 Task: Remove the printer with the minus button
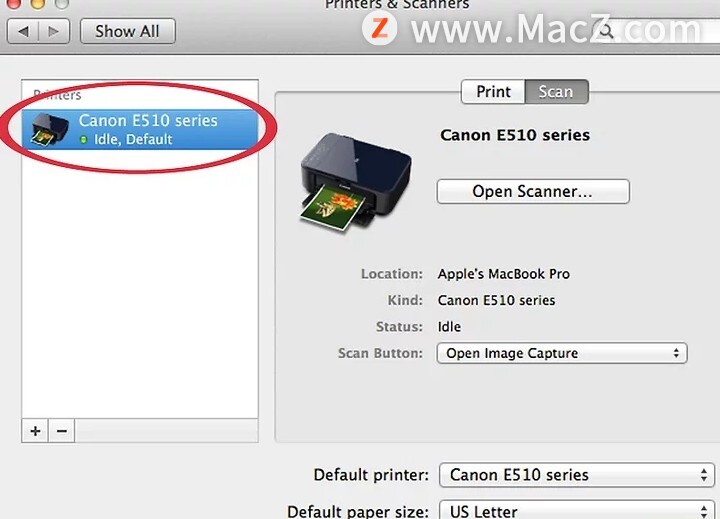tap(62, 431)
